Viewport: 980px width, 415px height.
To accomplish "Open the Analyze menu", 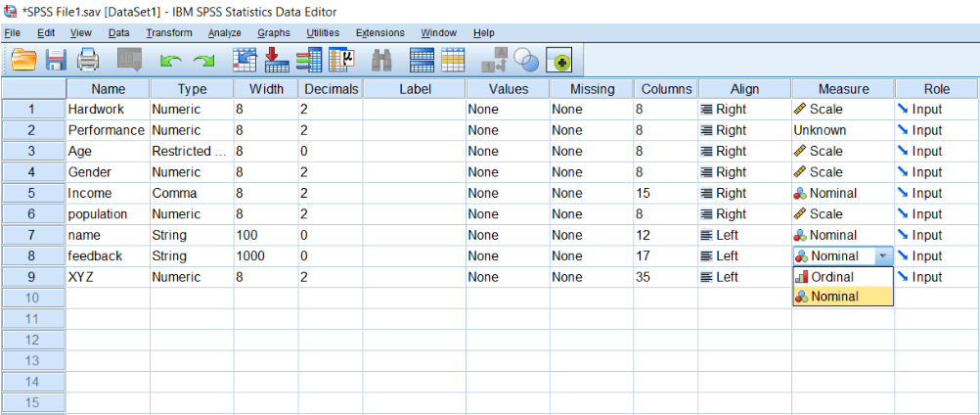I will pos(224,33).
